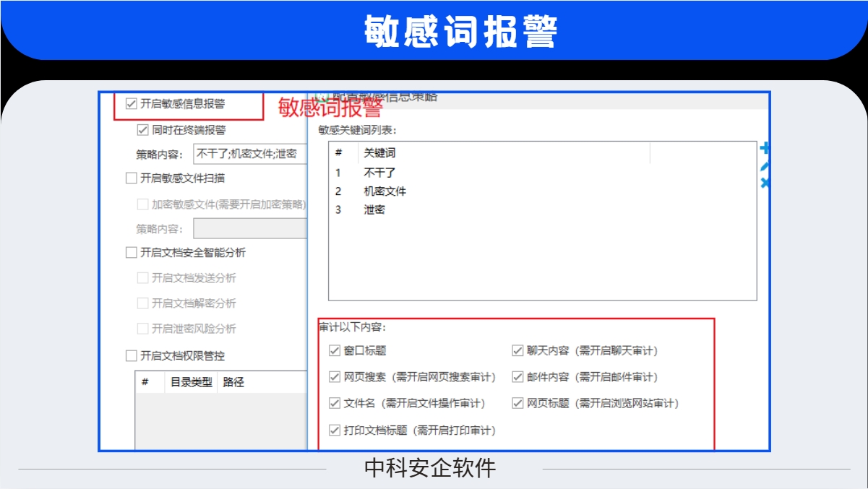Toggle 聊天内容 audit checkbox
The height and width of the screenshot is (489, 868).
coord(517,351)
